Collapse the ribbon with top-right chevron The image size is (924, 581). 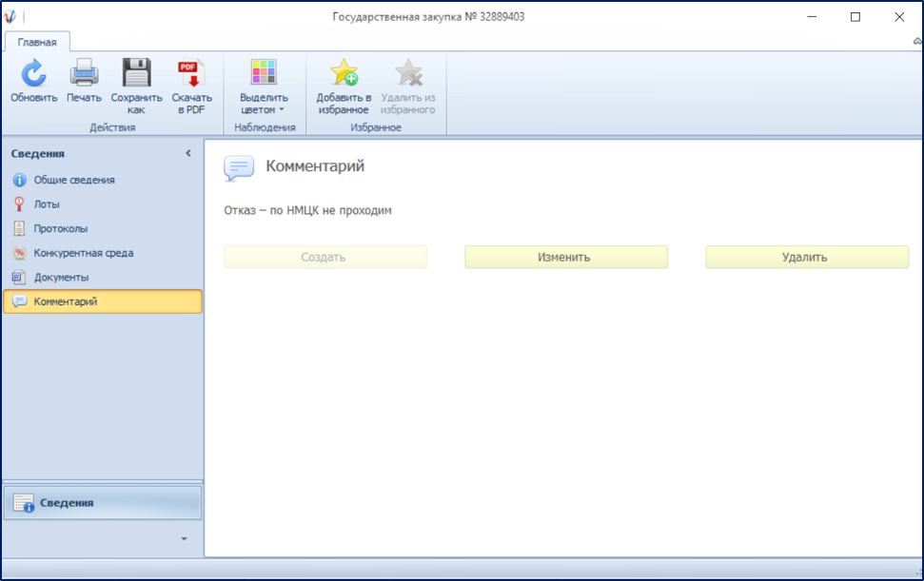pyautogui.click(x=917, y=41)
